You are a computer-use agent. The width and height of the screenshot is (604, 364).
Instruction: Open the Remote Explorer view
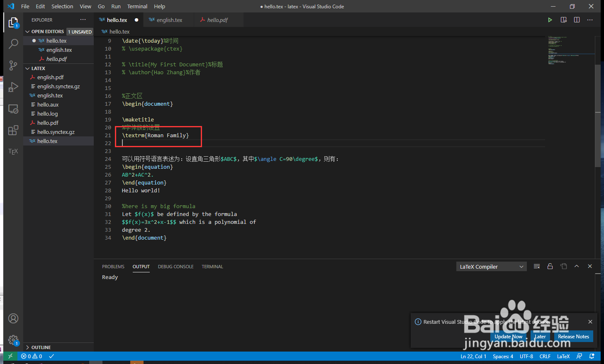[x=13, y=109]
